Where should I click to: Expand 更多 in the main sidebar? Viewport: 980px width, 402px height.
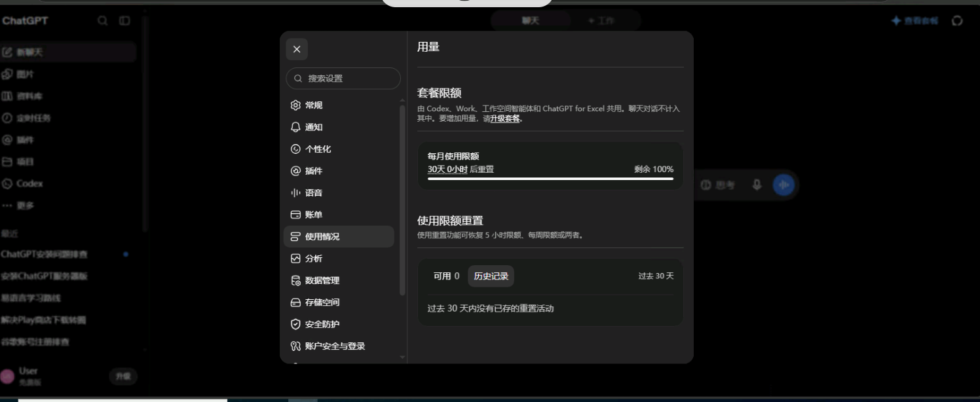(x=68, y=206)
